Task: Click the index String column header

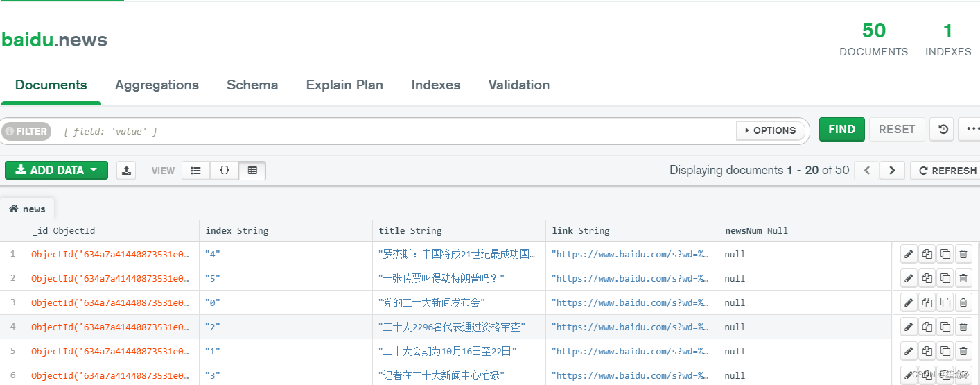Action: point(286,230)
